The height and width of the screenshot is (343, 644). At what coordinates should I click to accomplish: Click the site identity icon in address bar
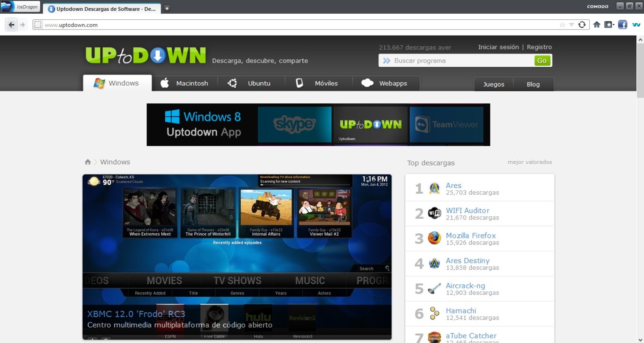click(x=38, y=25)
